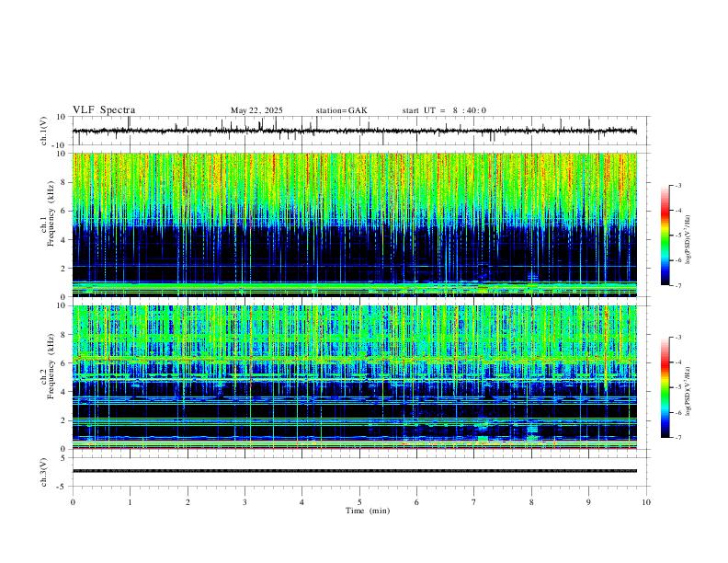Click the ch.1 waveform trace plot

tap(354, 131)
